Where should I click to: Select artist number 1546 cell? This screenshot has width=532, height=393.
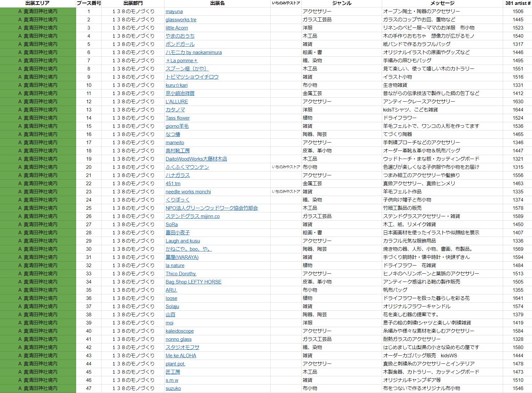(x=518, y=388)
